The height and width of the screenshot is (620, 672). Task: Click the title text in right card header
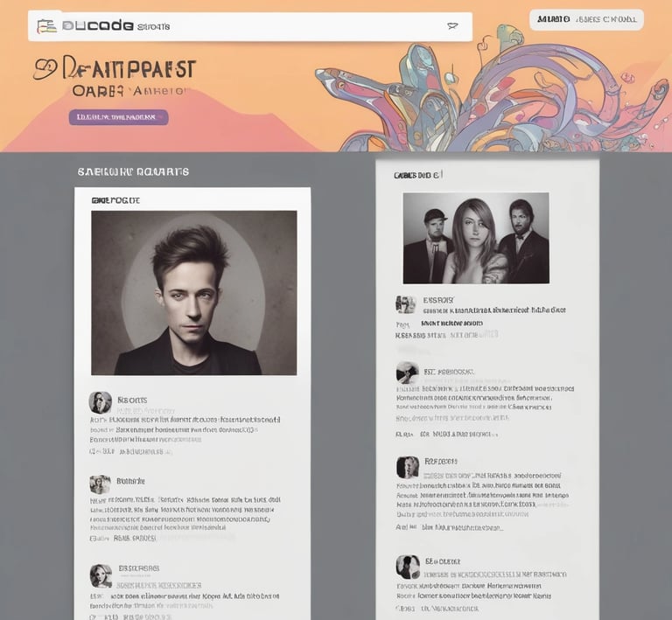tap(418, 175)
